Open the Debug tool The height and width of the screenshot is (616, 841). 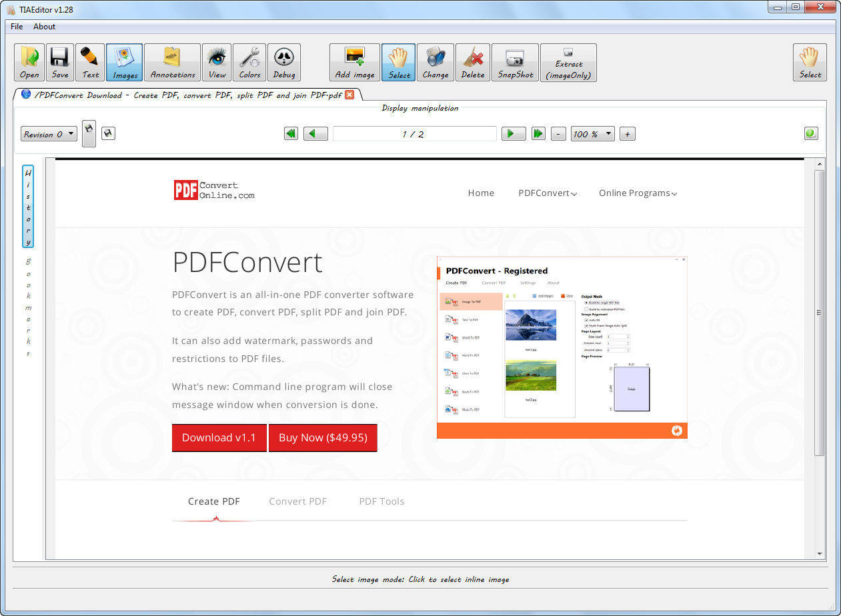point(284,63)
